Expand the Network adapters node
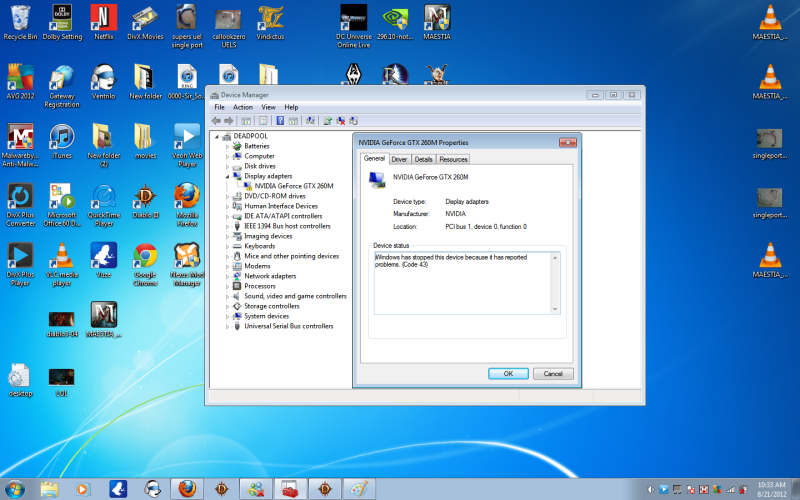Viewport: 800px width, 500px height. 228,277
